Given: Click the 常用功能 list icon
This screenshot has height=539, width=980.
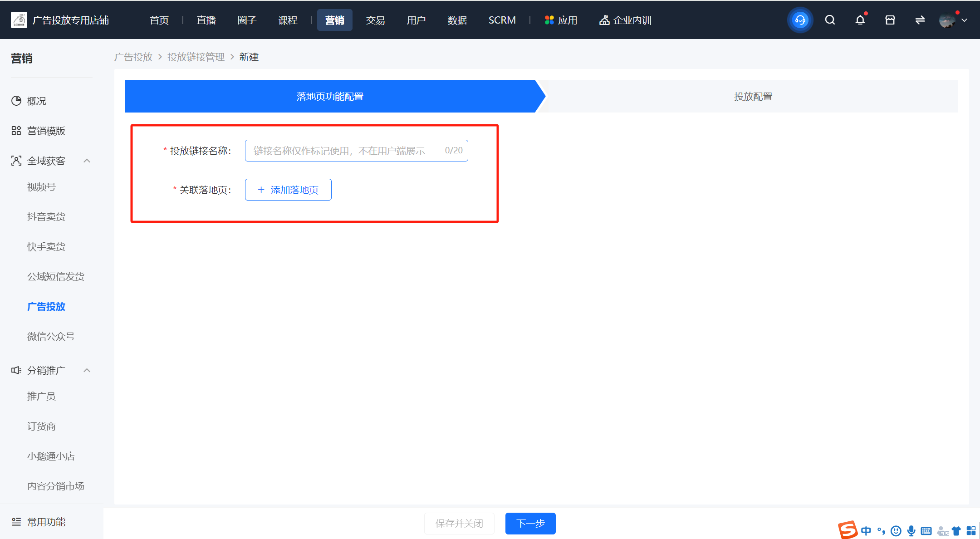Looking at the screenshot, I should point(16,522).
